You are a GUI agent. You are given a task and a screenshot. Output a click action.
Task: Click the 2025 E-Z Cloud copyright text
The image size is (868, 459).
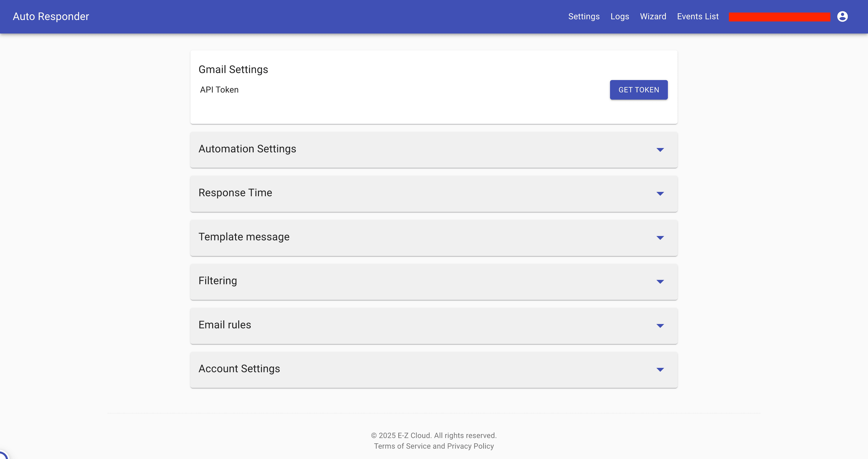click(434, 435)
